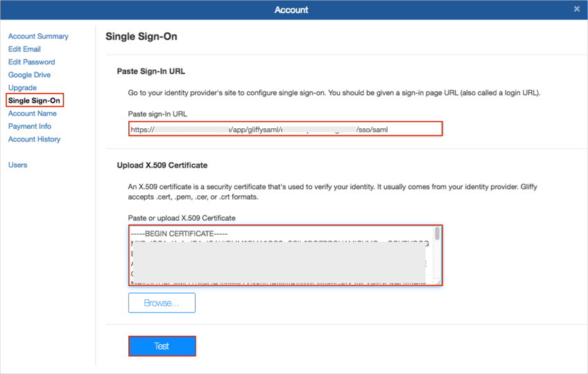Click inside the X.509 certificate text area
This screenshot has height=374, width=588.
click(x=277, y=255)
